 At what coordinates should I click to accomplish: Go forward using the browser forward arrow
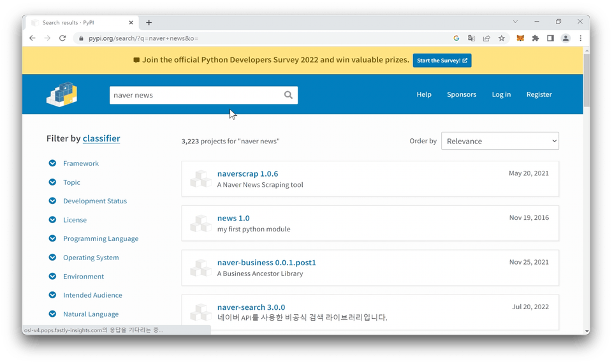47,38
